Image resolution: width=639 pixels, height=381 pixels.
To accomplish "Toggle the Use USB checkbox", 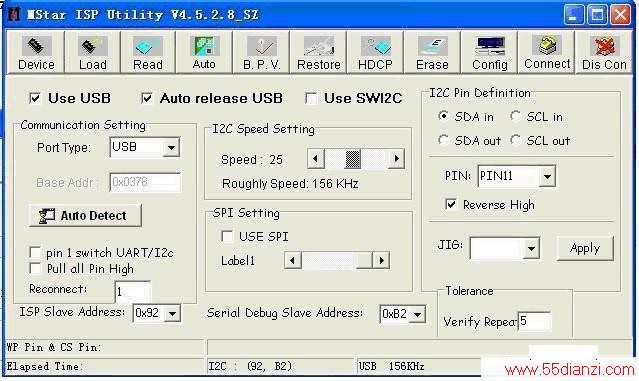I will click(35, 98).
